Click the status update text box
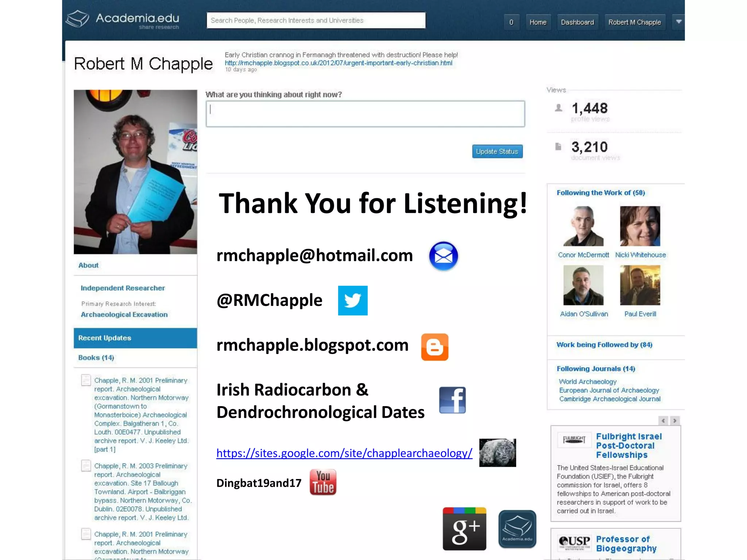The width and height of the screenshot is (747, 560). (x=365, y=114)
